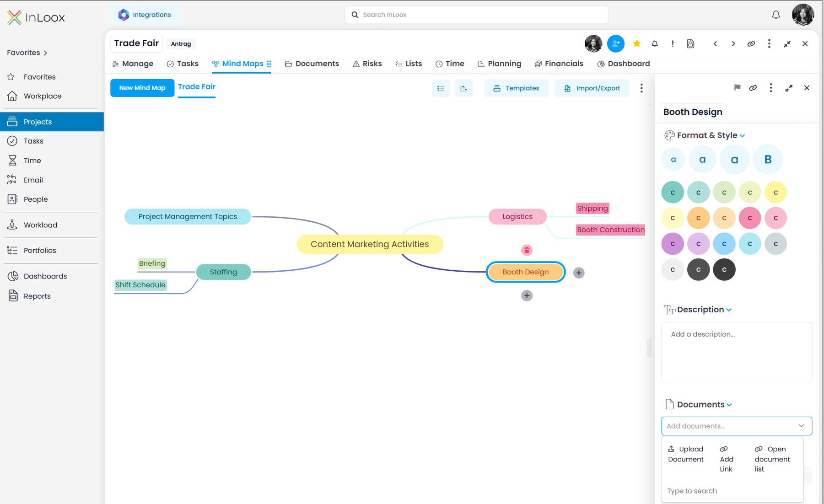
Task: Open Import/Export options
Action: click(x=592, y=88)
